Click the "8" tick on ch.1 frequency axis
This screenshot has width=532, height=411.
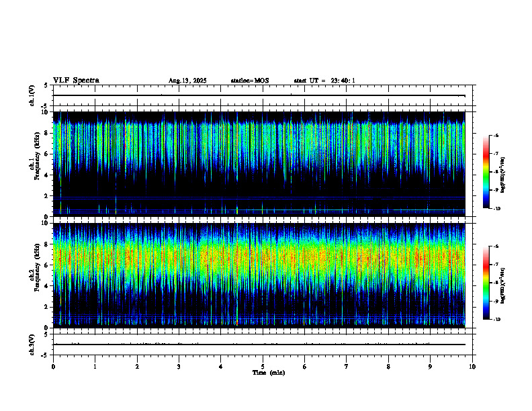47,133
